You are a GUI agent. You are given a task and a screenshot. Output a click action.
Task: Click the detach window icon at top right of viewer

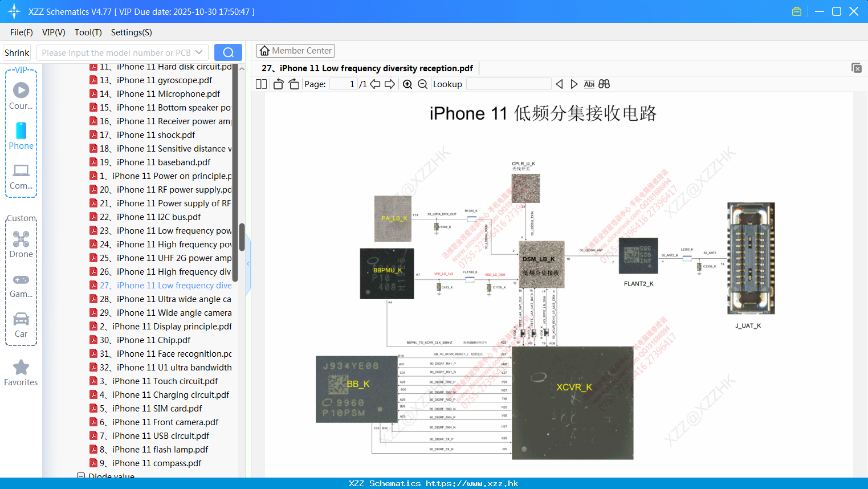pyautogui.click(x=857, y=68)
